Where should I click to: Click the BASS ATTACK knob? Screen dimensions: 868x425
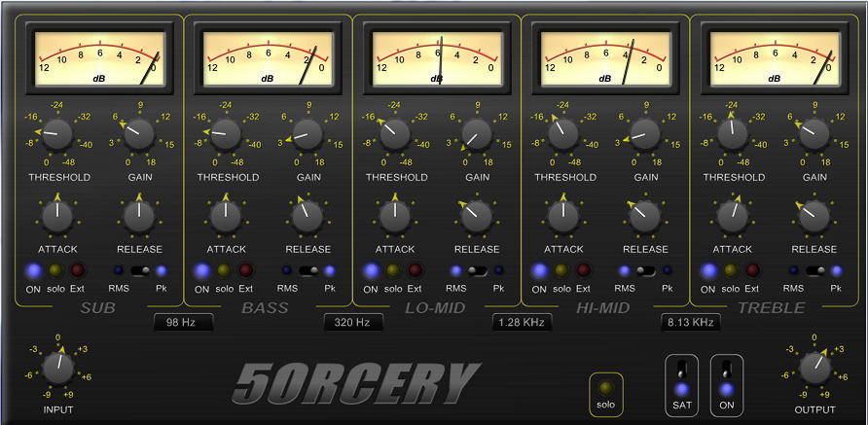click(x=226, y=216)
